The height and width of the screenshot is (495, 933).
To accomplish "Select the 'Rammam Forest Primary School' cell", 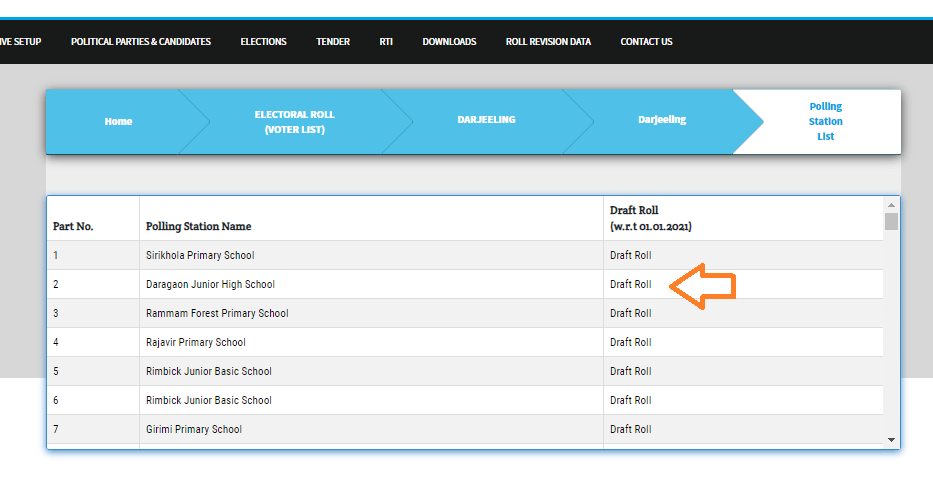I will (x=371, y=314).
